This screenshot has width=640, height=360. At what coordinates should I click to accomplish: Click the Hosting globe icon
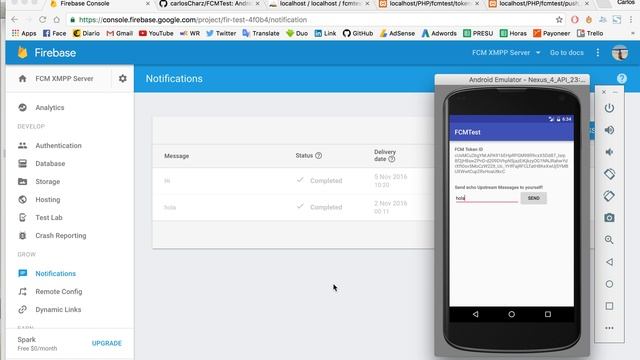(22, 199)
